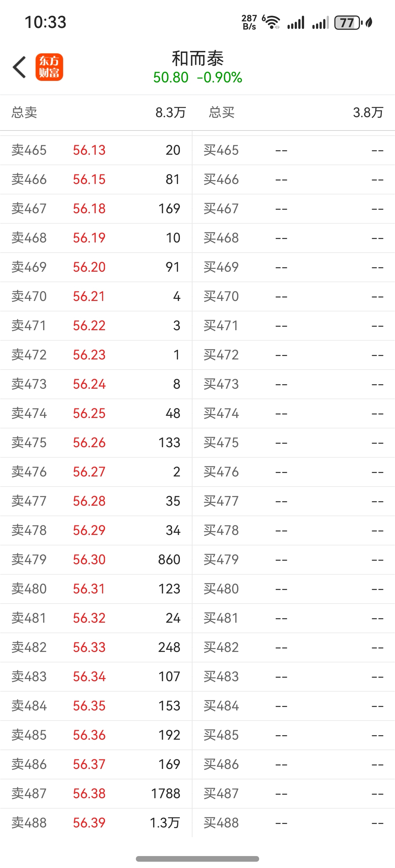Tap the 1.3万 volume in 卖488
The width and height of the screenshot is (395, 868).
tap(164, 823)
